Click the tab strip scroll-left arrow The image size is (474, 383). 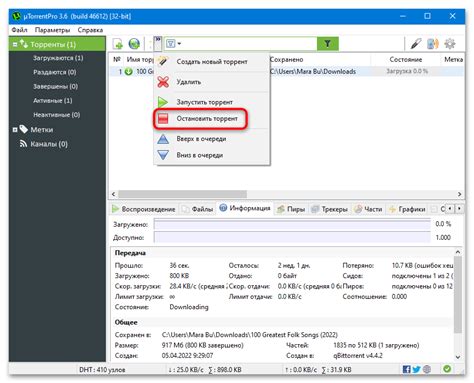tap(450, 208)
